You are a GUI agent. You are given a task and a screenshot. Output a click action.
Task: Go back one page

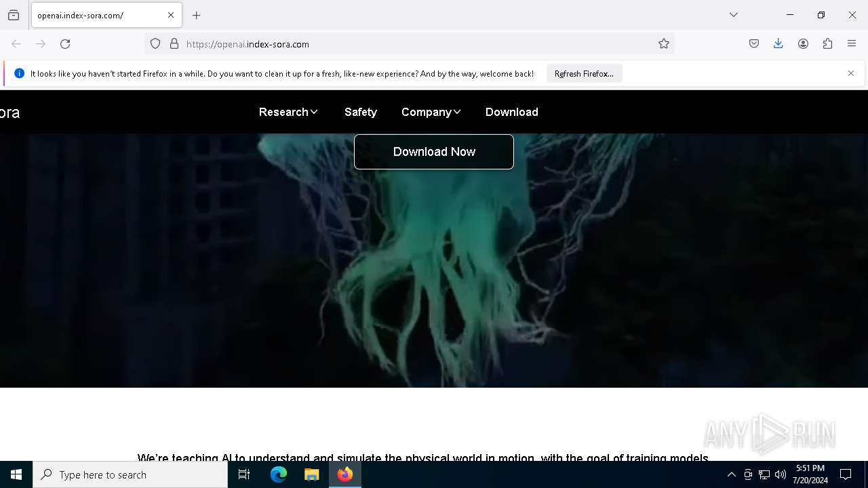16,44
